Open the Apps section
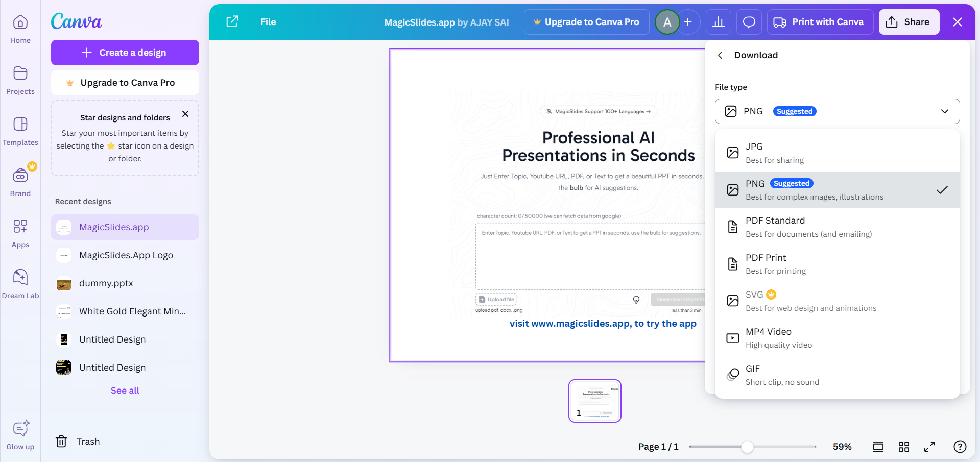Image resolution: width=980 pixels, height=462 pixels. click(20, 234)
